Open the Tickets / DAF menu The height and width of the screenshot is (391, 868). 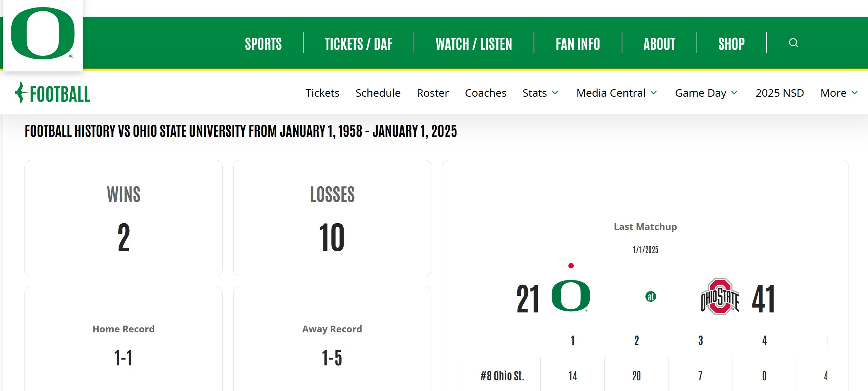click(358, 44)
